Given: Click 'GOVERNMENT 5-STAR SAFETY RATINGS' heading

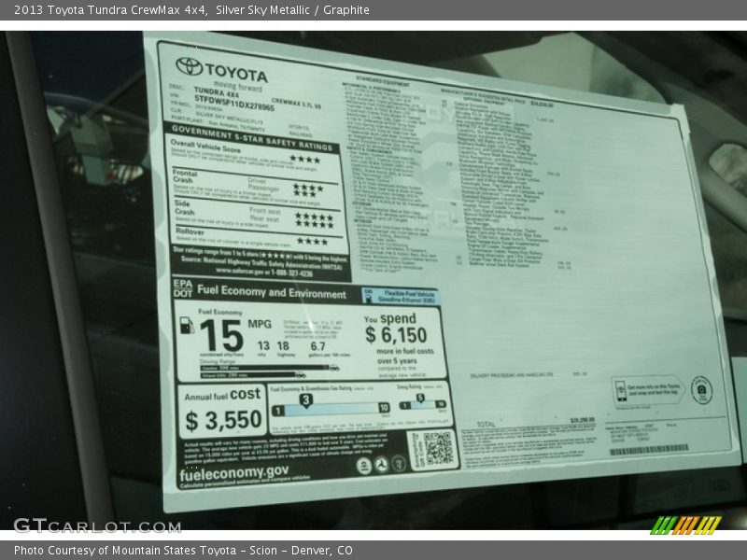Looking at the screenshot, I should (x=252, y=137).
